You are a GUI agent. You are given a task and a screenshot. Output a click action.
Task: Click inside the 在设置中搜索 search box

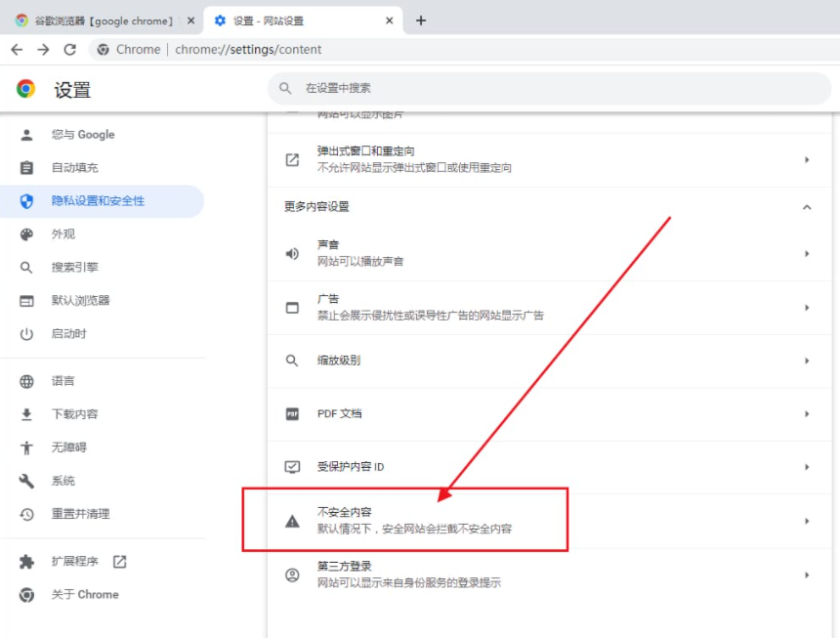click(x=547, y=89)
